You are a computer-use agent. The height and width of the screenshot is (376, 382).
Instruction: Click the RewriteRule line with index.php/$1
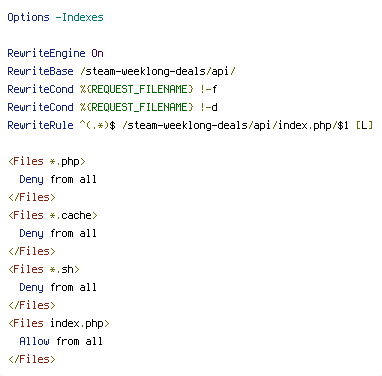coord(190,125)
